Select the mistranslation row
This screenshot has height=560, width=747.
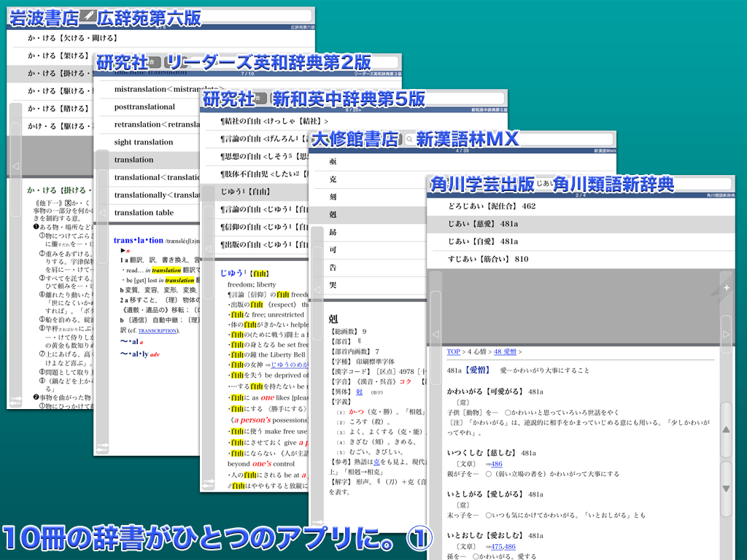(147, 89)
